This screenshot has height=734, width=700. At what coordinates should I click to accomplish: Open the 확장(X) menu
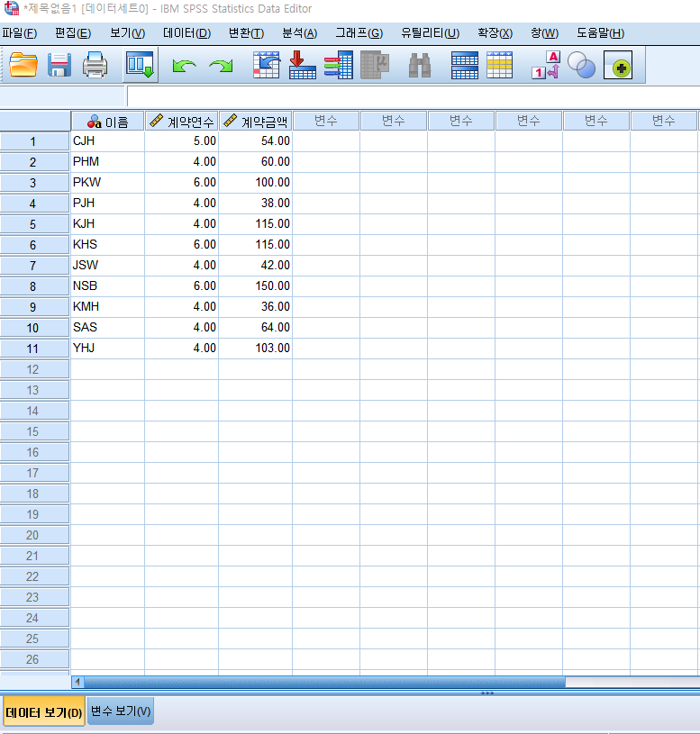[495, 33]
